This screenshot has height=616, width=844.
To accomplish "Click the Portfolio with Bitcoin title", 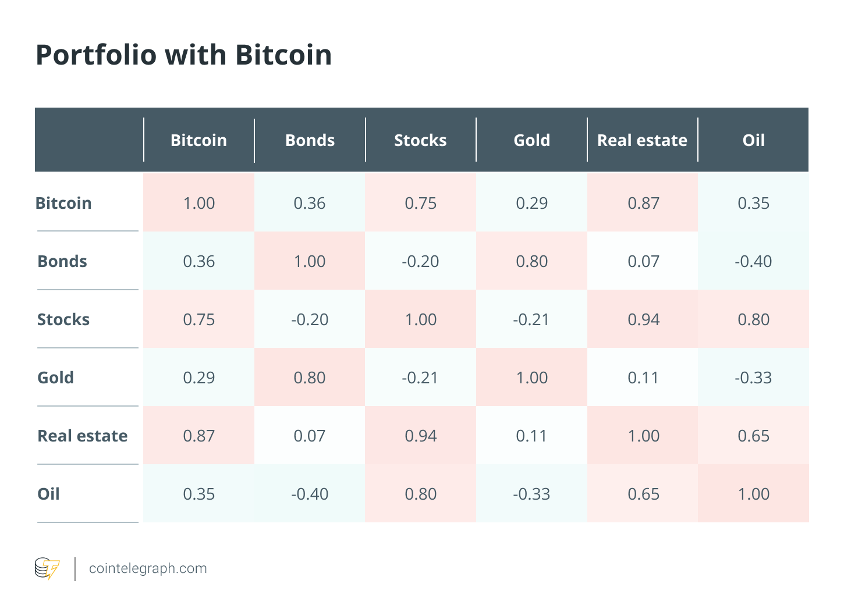I will tap(184, 55).
